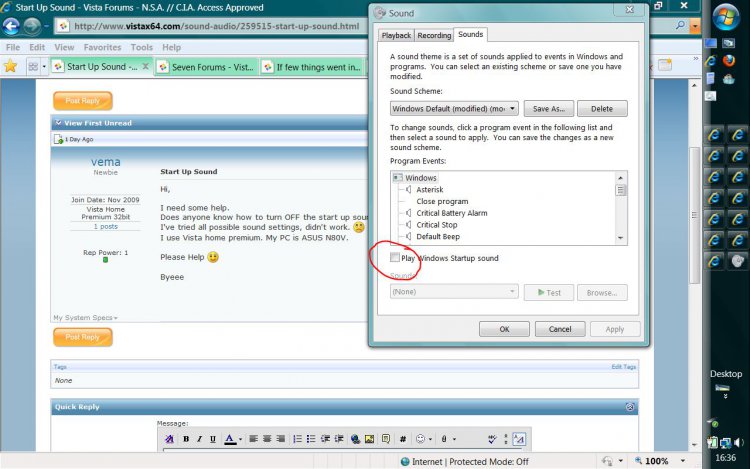Toggle bold in the Quick Reply editor

coord(186,439)
